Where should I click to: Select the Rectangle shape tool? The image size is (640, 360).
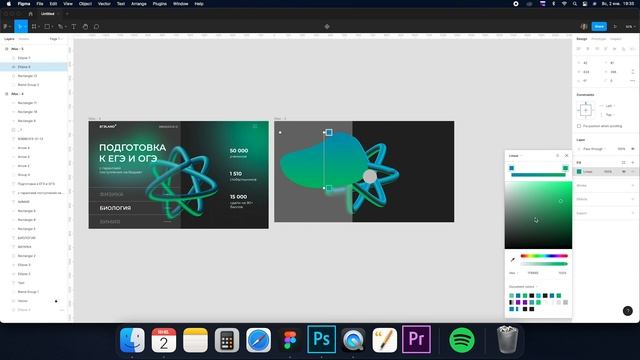pyautogui.click(x=47, y=27)
